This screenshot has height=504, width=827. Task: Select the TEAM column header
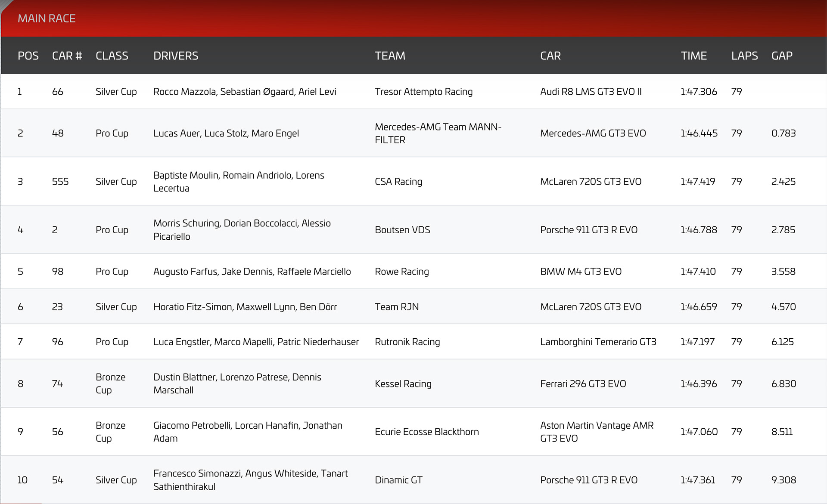click(390, 56)
